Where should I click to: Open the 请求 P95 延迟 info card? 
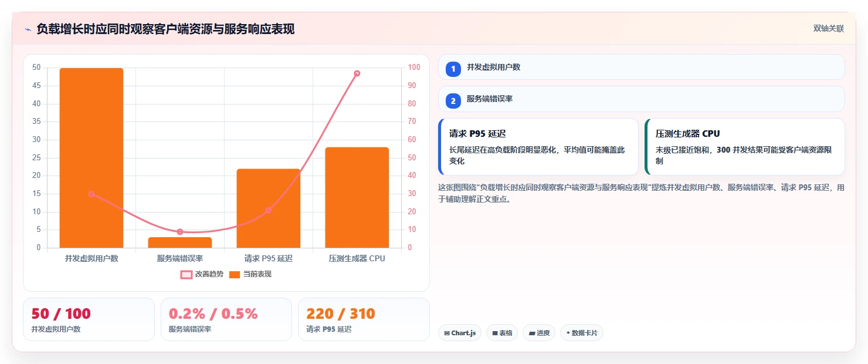(x=538, y=147)
